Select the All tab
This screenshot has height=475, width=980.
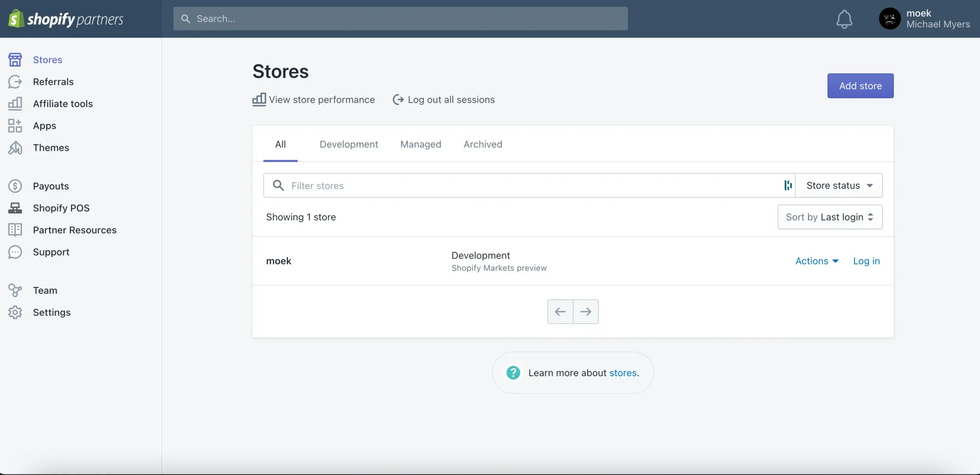(x=280, y=144)
